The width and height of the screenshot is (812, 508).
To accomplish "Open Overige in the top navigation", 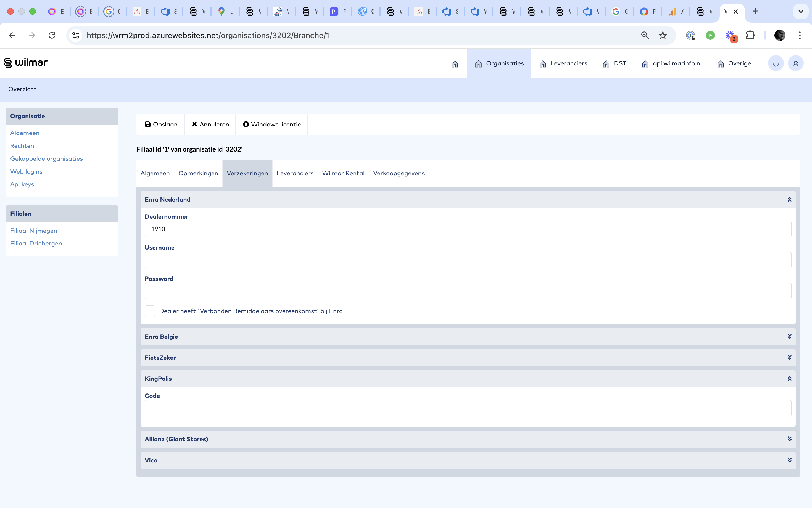I will 734,64.
